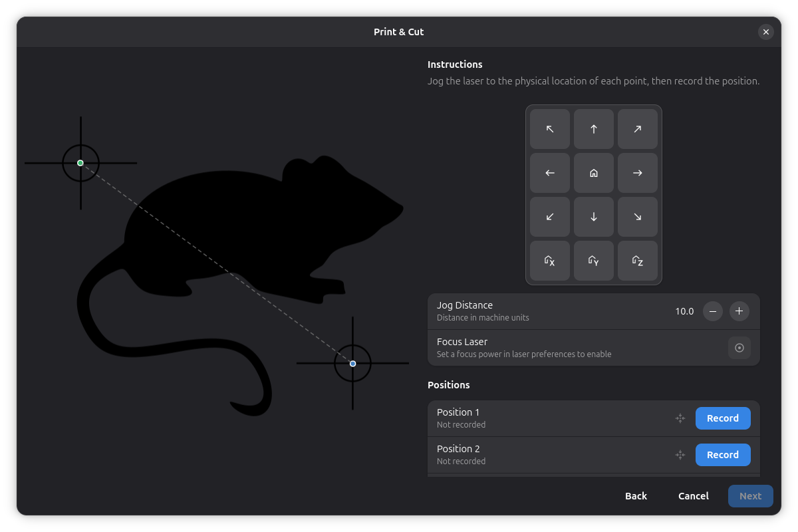
Task: Record Position 1
Action: click(723, 418)
